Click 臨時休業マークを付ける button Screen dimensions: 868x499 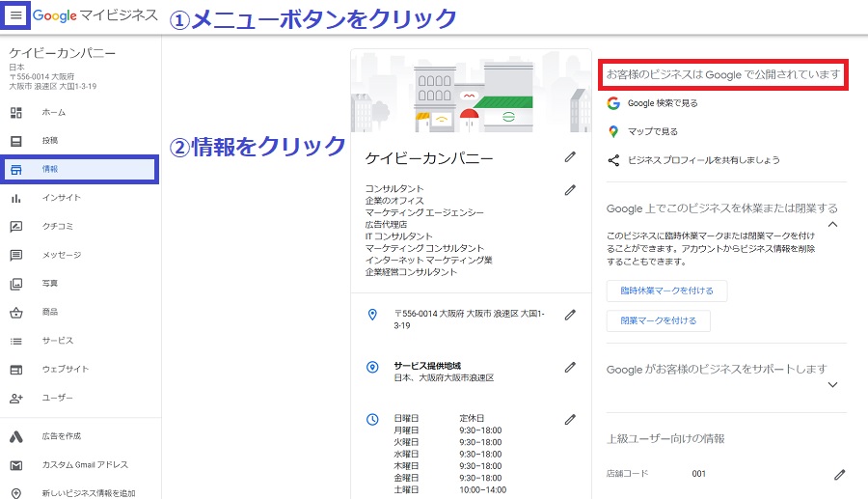[666, 291]
